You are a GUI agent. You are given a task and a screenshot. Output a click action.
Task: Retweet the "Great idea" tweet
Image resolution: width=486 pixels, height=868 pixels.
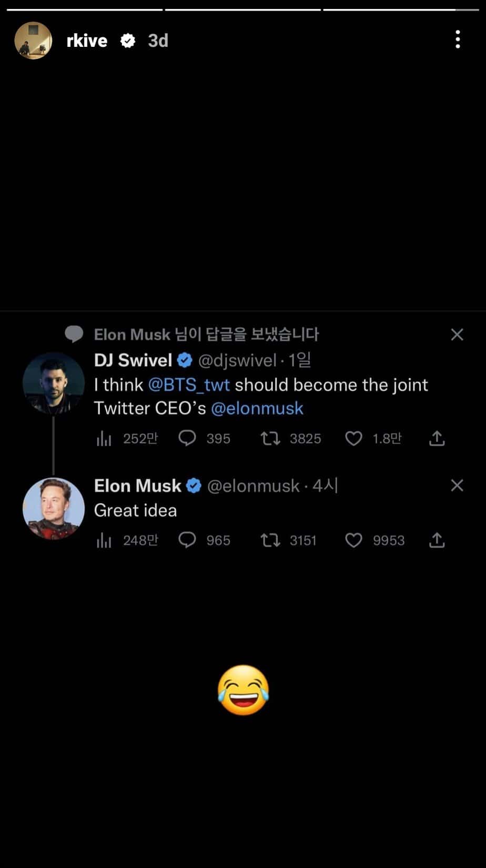270,540
